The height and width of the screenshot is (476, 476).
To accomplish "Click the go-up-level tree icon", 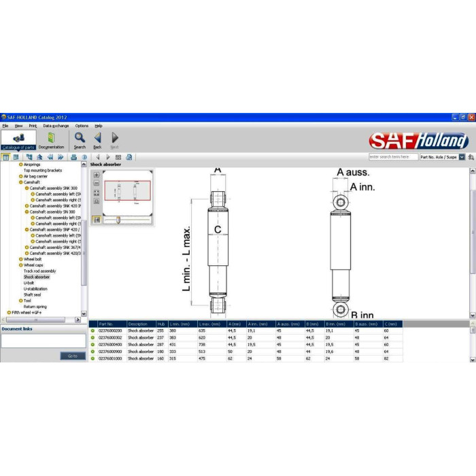I will pyautogui.click(x=39, y=157).
